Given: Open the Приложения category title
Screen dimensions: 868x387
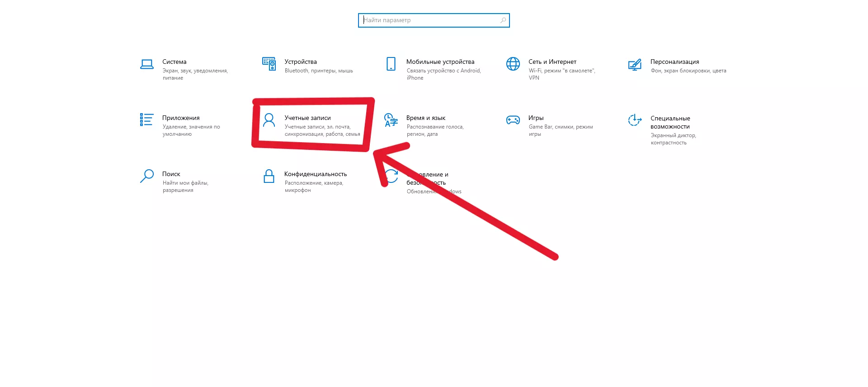Looking at the screenshot, I should (181, 118).
